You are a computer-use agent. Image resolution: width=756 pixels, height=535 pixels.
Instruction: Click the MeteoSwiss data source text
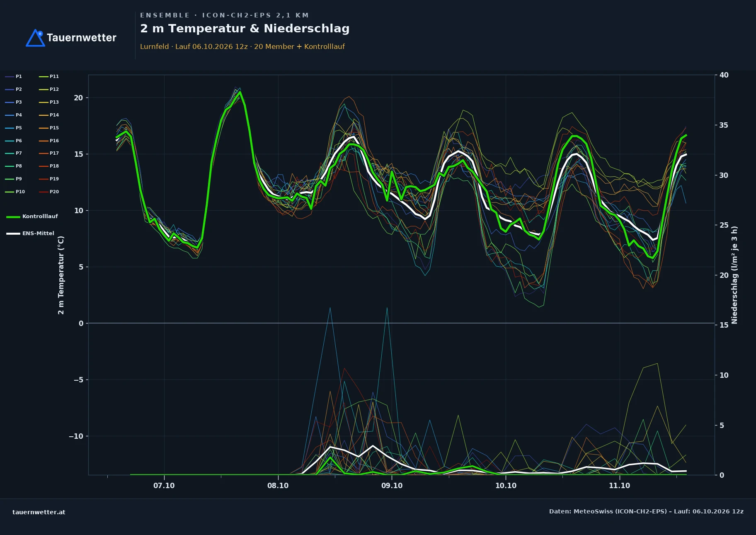click(646, 511)
